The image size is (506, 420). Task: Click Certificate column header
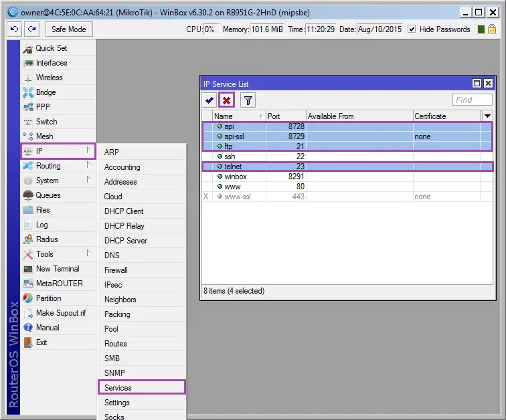tap(446, 116)
